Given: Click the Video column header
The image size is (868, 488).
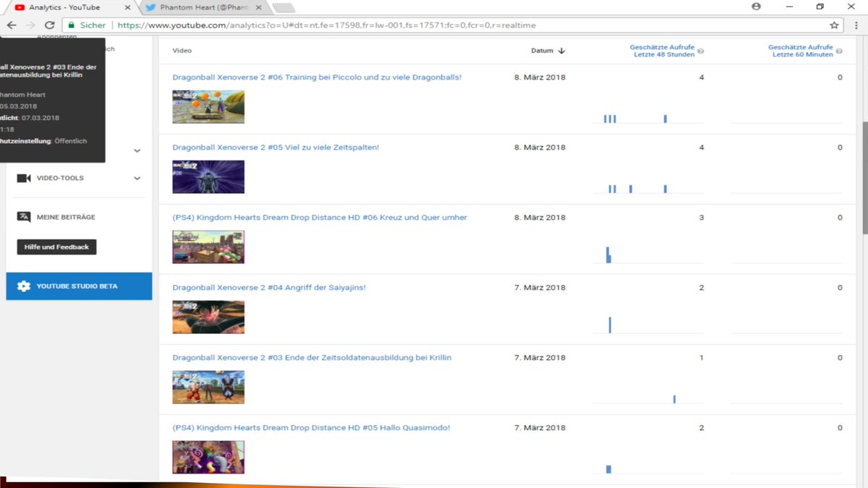Looking at the screenshot, I should pos(182,51).
